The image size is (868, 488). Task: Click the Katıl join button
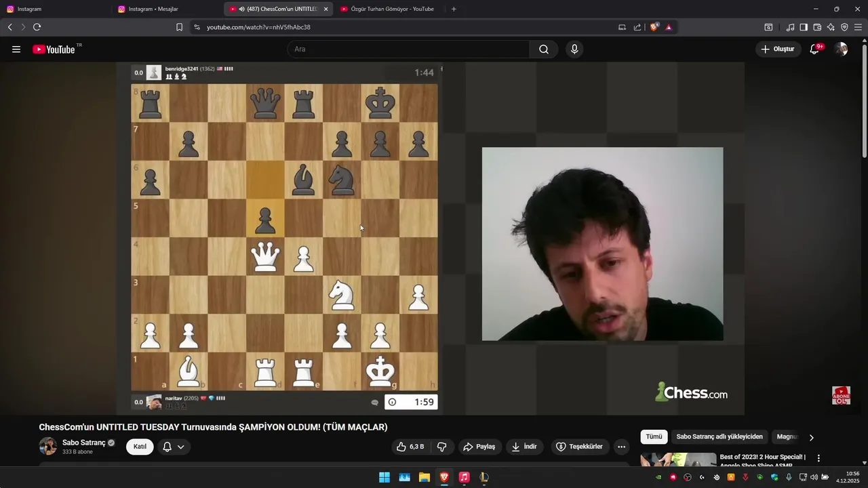tap(140, 447)
